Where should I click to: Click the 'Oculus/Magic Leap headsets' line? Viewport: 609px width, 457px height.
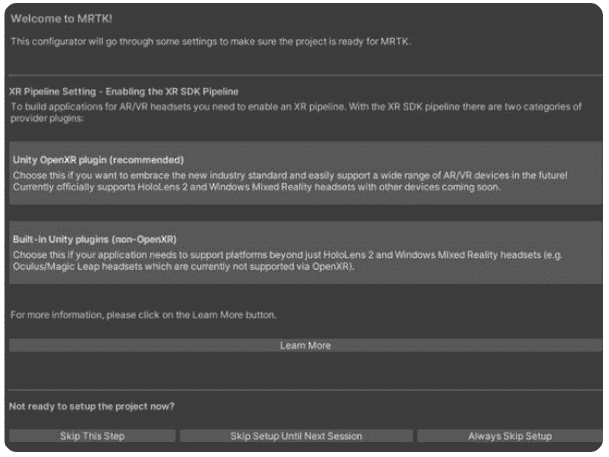point(184,267)
